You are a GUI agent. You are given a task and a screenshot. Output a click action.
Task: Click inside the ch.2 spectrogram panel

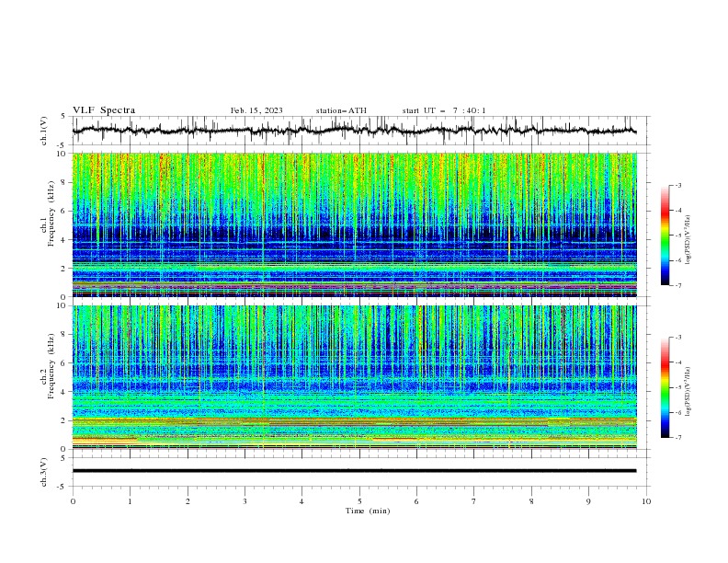[x=354, y=377]
